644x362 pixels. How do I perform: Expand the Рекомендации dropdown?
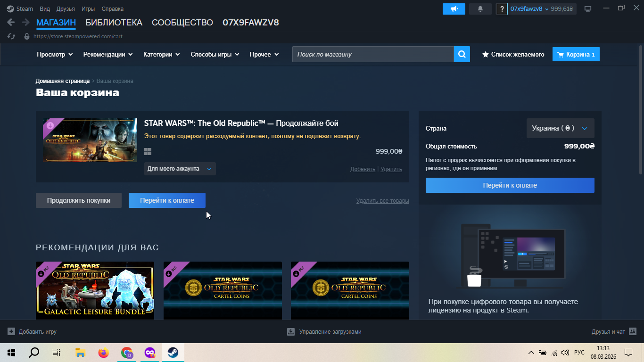point(108,55)
